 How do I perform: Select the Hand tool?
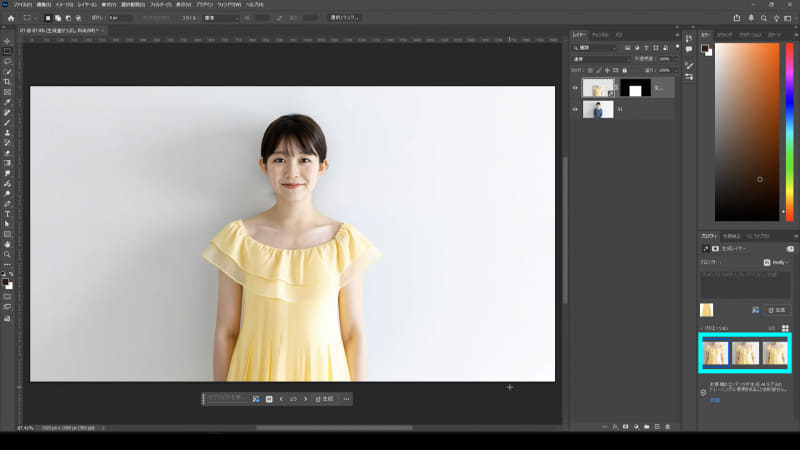pos(7,245)
